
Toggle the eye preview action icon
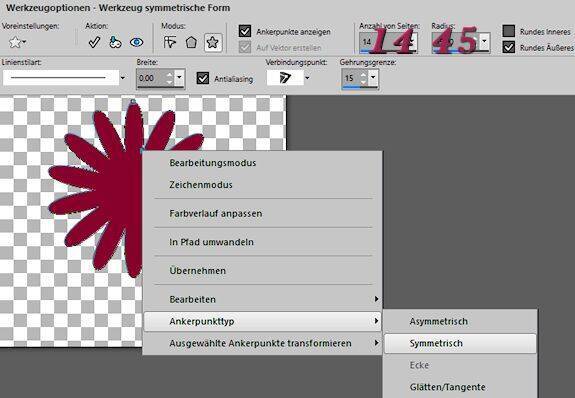pos(136,42)
